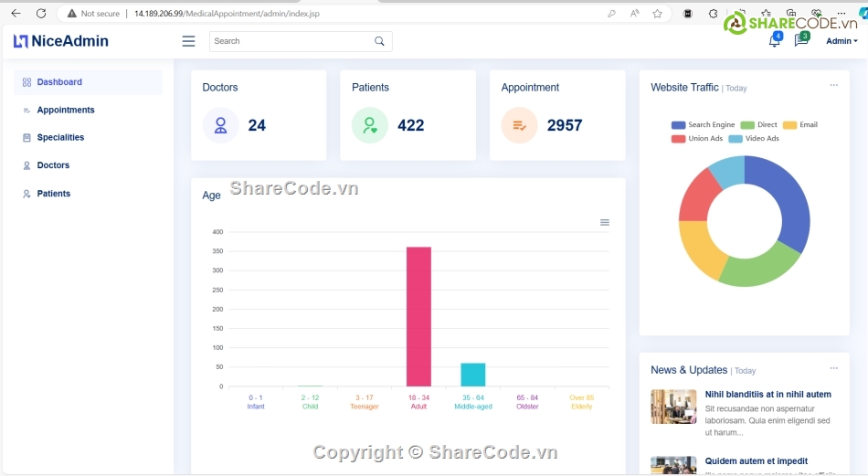
Task: Open Appointments in the sidebar
Action: (66, 110)
